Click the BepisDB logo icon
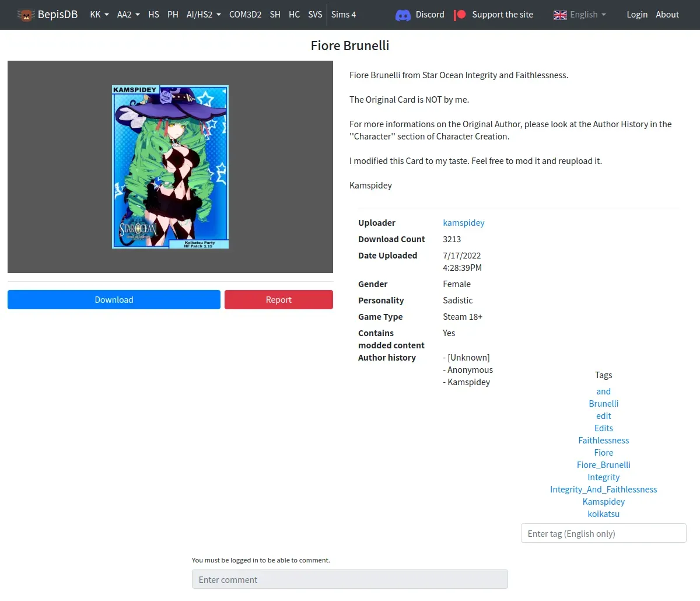Viewport: 700px width, 601px height. point(26,15)
